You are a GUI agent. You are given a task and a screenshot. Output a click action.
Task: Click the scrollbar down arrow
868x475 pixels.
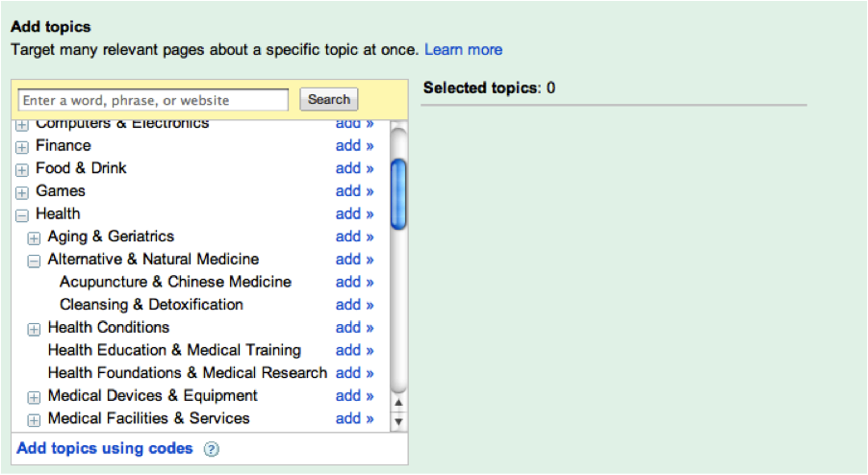click(x=398, y=422)
